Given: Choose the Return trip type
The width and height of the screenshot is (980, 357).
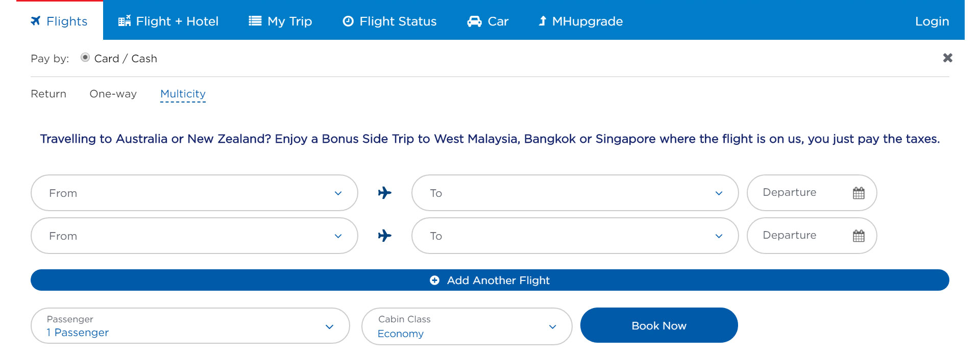Looking at the screenshot, I should tap(48, 94).
